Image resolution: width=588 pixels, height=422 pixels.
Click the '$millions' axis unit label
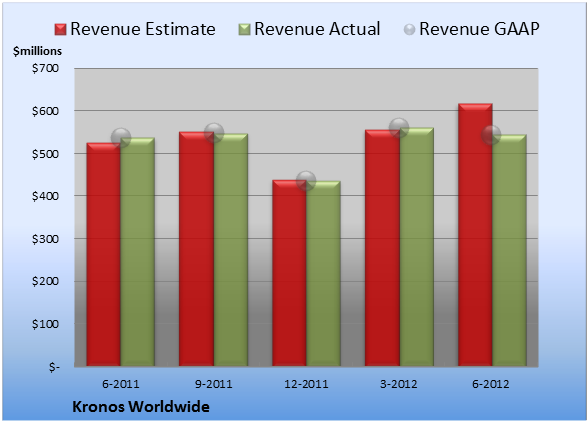click(37, 51)
